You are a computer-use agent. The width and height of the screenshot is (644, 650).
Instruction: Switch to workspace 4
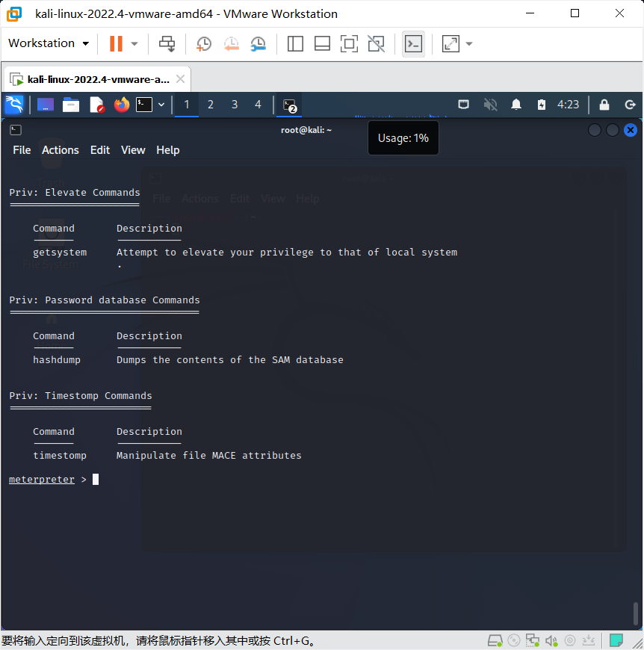(258, 105)
